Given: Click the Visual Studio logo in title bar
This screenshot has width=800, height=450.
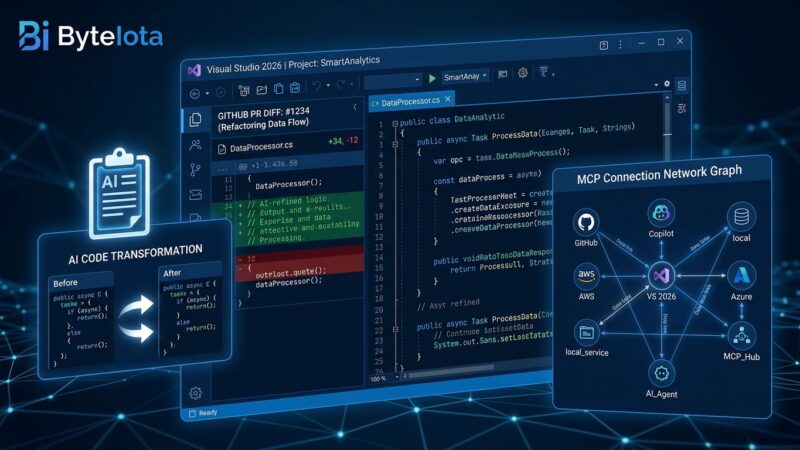Looking at the screenshot, I should [194, 70].
